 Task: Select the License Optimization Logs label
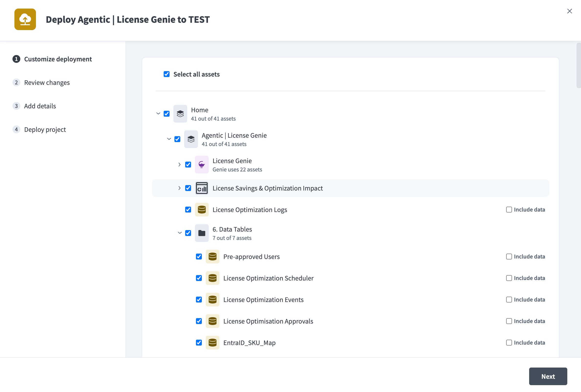pyautogui.click(x=250, y=210)
